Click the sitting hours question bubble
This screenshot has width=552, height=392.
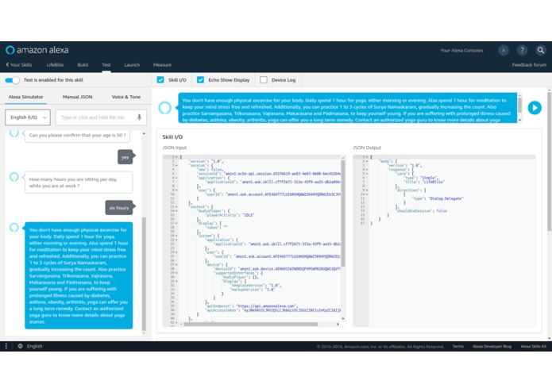[x=79, y=182]
